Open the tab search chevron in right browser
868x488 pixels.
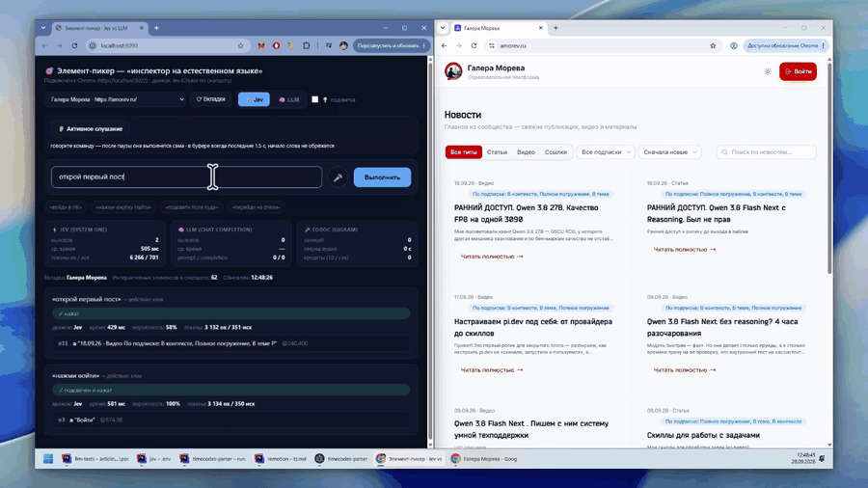(443, 28)
